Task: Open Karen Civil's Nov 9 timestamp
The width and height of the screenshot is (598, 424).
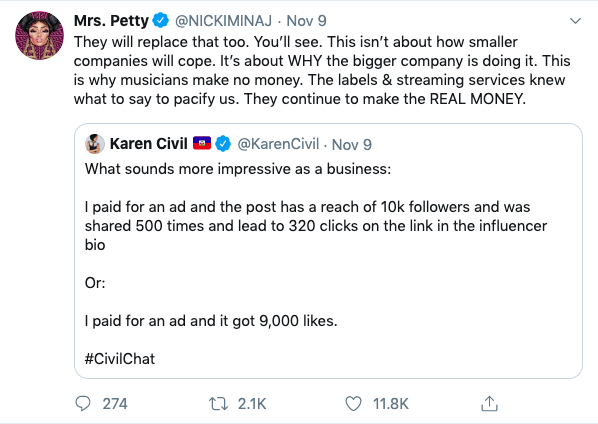Action: tap(352, 145)
